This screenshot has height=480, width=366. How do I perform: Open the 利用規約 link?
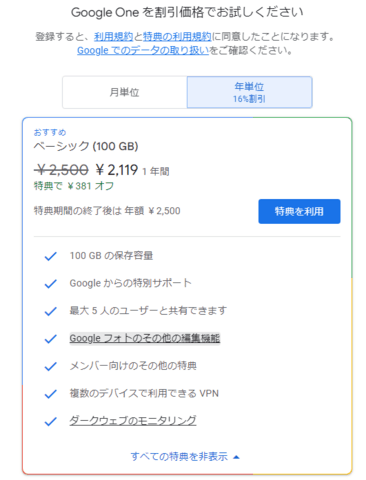[113, 37]
